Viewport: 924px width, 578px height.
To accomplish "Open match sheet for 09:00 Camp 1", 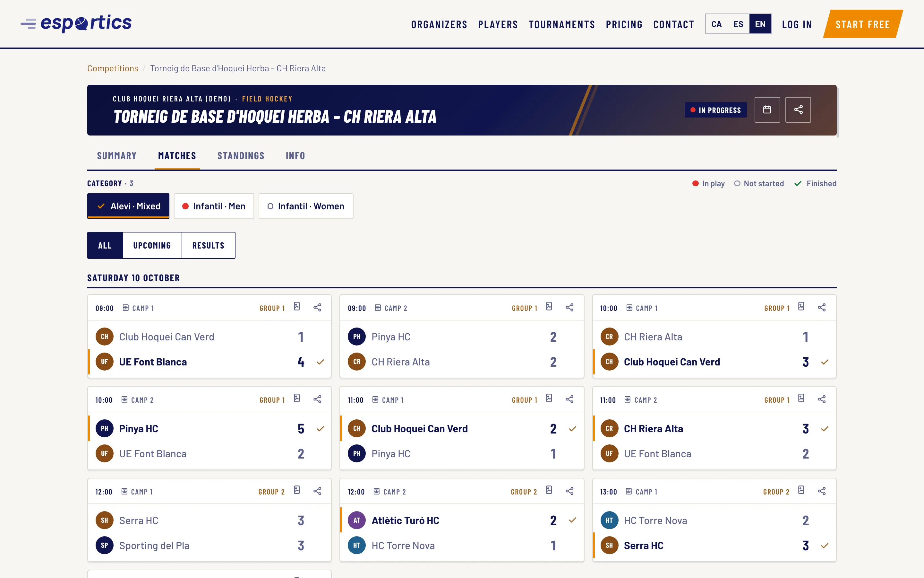I will [297, 307].
